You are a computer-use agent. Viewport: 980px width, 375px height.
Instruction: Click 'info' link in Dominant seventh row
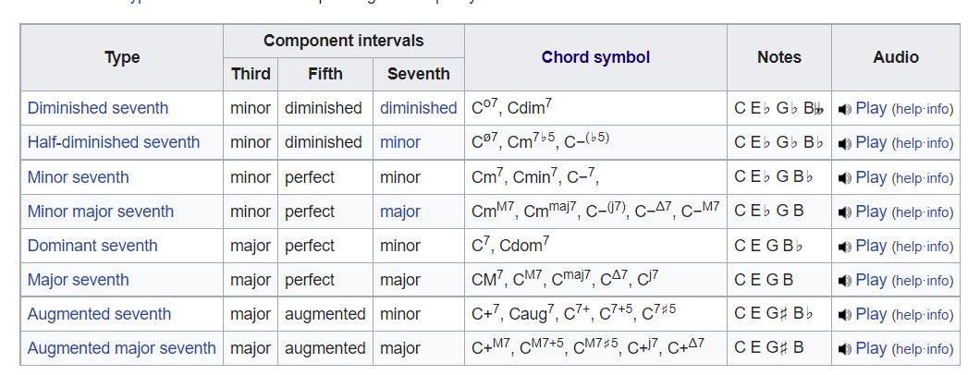tap(938, 247)
